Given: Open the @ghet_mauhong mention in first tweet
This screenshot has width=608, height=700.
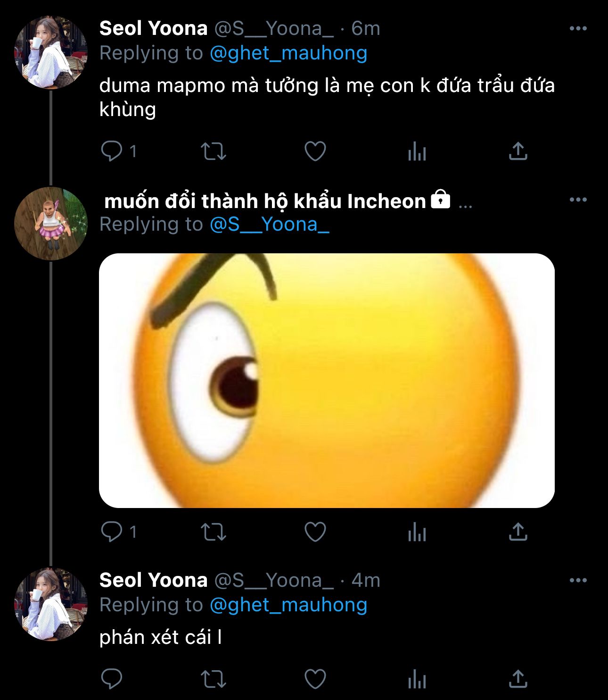Looking at the screenshot, I should (x=288, y=53).
